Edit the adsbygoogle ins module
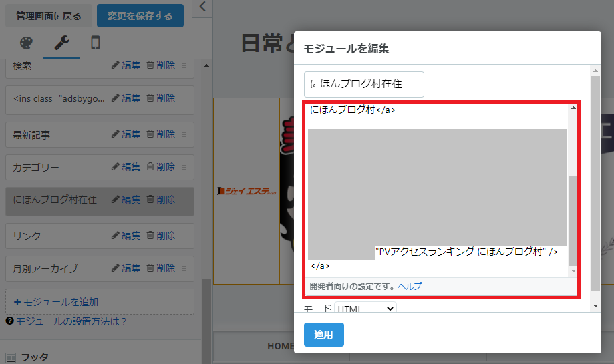 point(126,98)
